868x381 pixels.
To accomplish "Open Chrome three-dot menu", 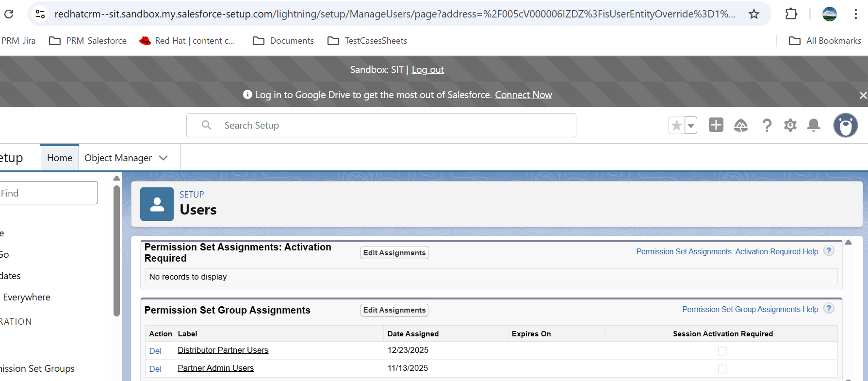I will [855, 14].
